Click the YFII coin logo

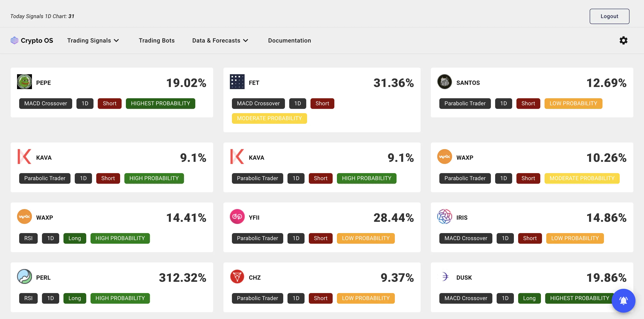(x=237, y=216)
